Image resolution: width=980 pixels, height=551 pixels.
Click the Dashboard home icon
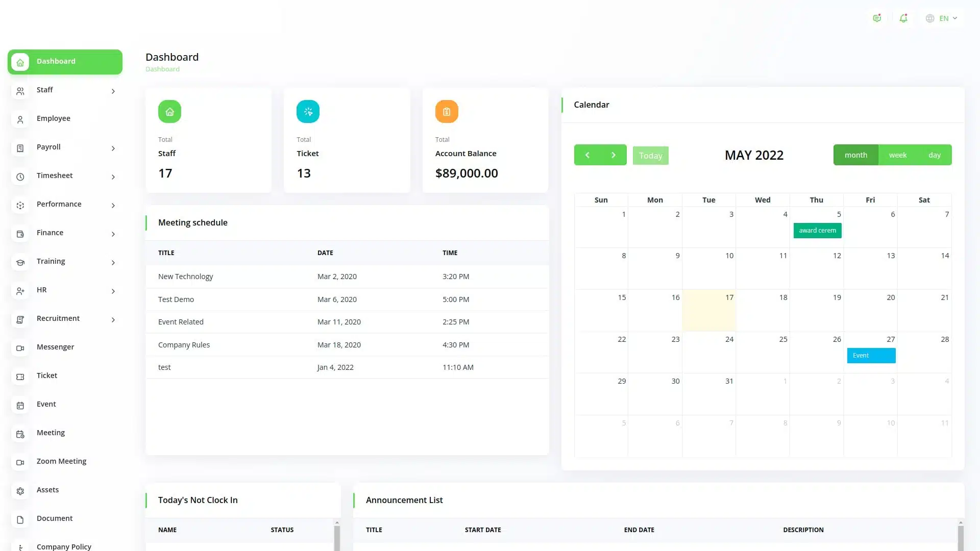(x=19, y=61)
